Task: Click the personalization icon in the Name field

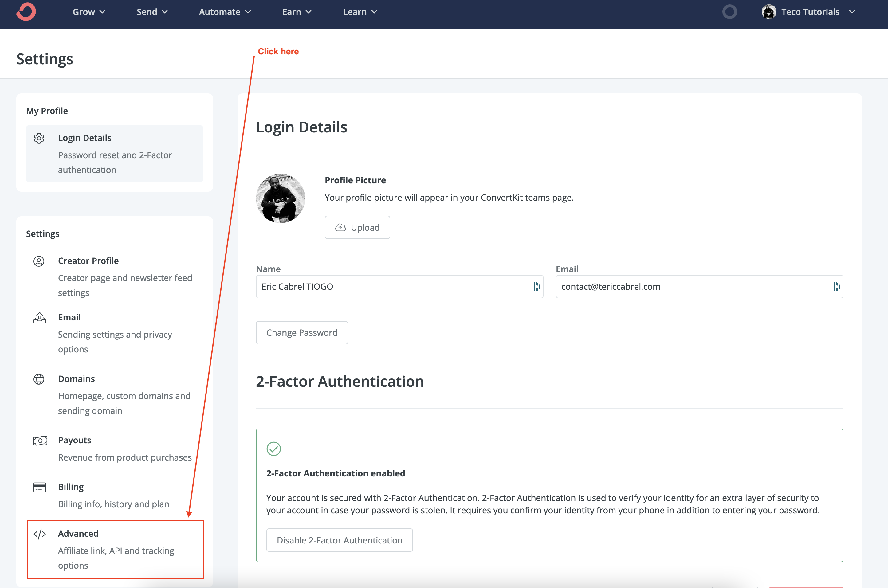Action: click(536, 287)
